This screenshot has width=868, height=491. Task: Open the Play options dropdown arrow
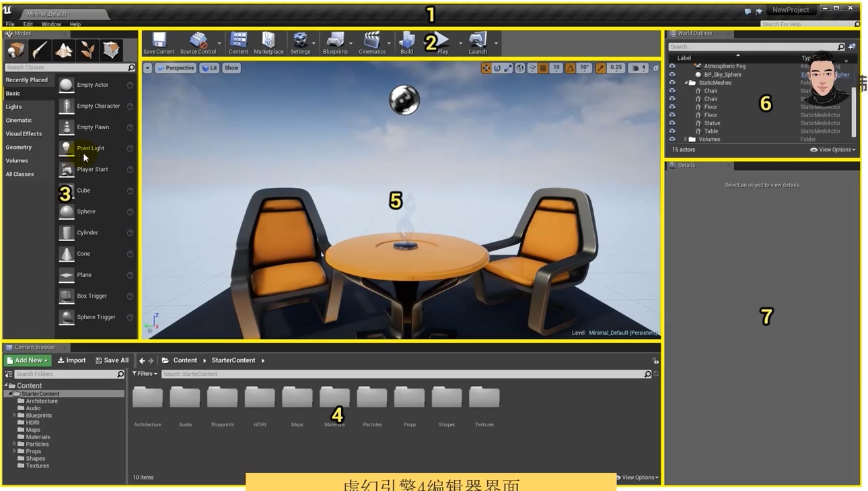(461, 44)
